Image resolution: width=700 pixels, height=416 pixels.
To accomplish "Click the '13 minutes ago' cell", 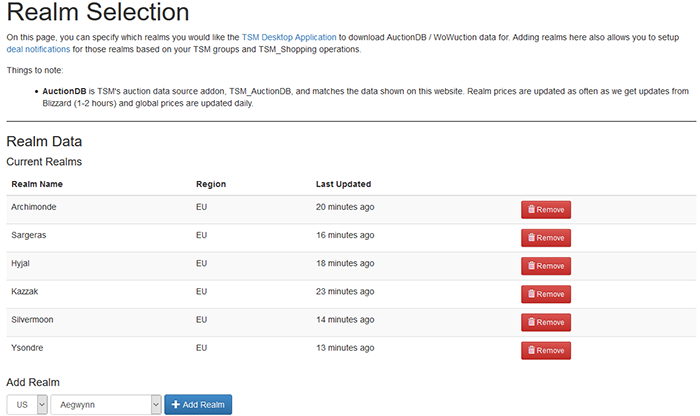I will point(345,348).
